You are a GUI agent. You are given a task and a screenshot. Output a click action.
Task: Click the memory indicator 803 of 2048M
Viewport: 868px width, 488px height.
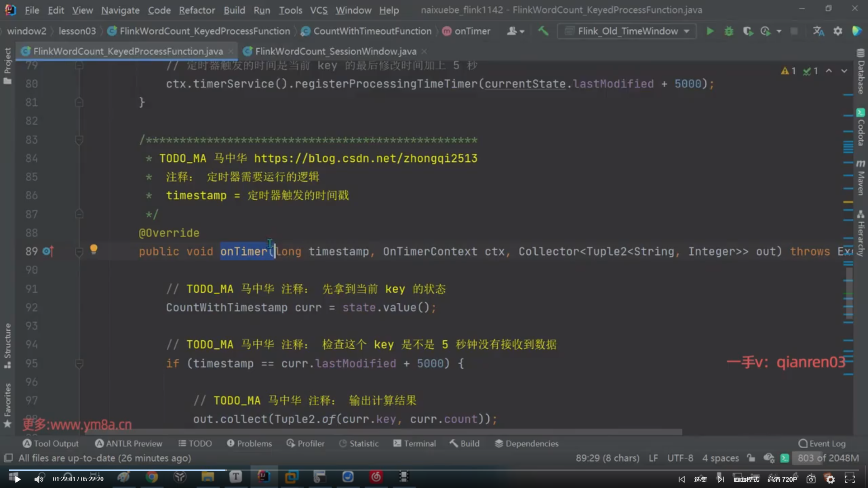827,458
